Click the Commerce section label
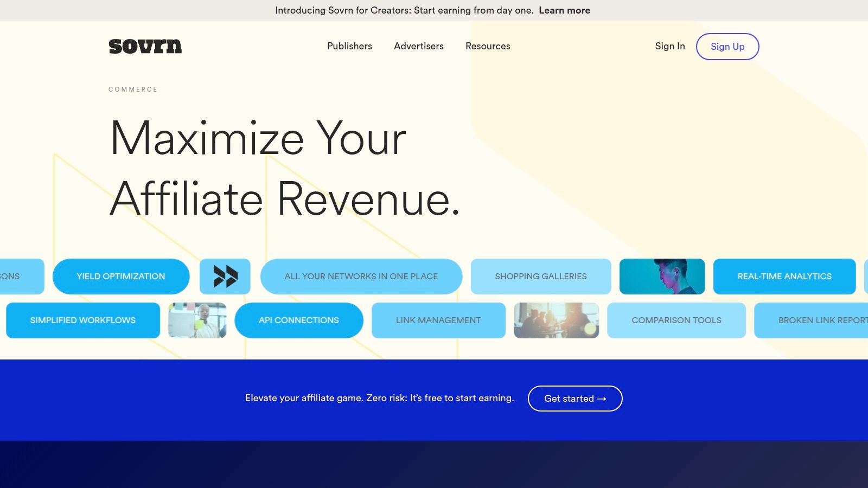Viewport: 868px width, 488px height. [133, 89]
